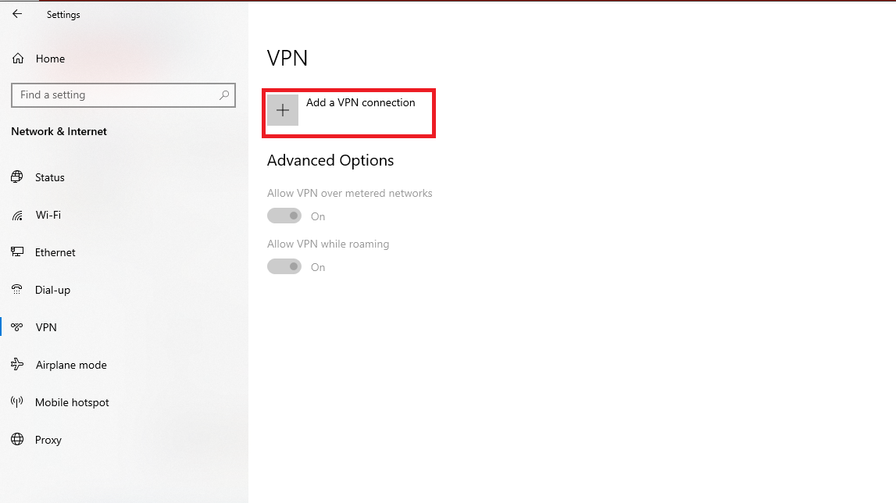Click the Mobile hotspot icon in sidebar
Image resolution: width=896 pixels, height=503 pixels.
[x=17, y=402]
